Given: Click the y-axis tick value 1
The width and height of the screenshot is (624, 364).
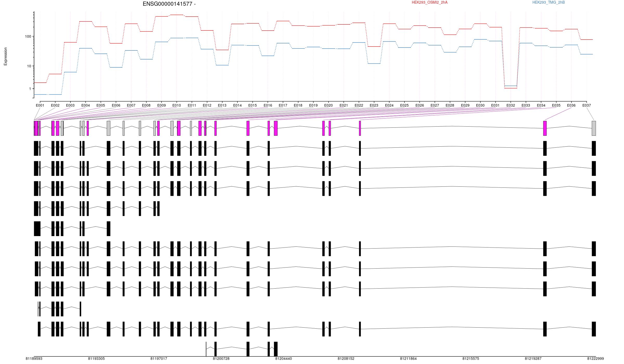Looking at the screenshot, I should pos(30,89).
